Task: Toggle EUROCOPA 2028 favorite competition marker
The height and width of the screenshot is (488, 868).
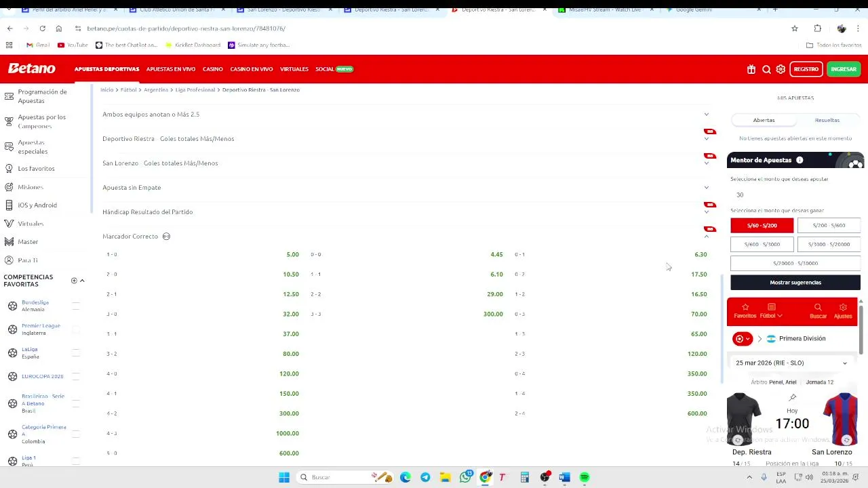Action: click(76, 376)
